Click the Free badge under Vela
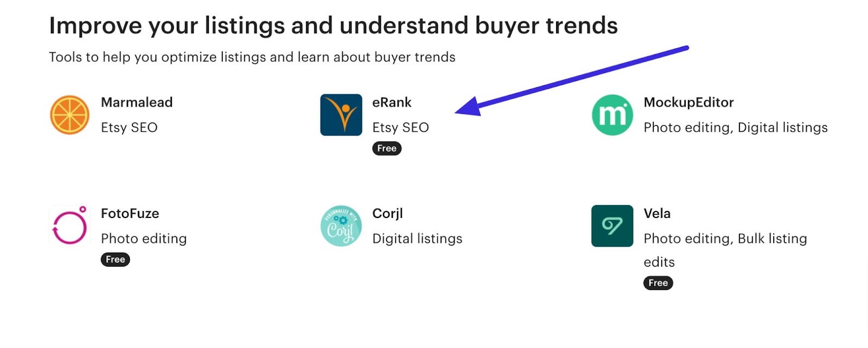This screenshot has height=348, width=868. coord(658,283)
